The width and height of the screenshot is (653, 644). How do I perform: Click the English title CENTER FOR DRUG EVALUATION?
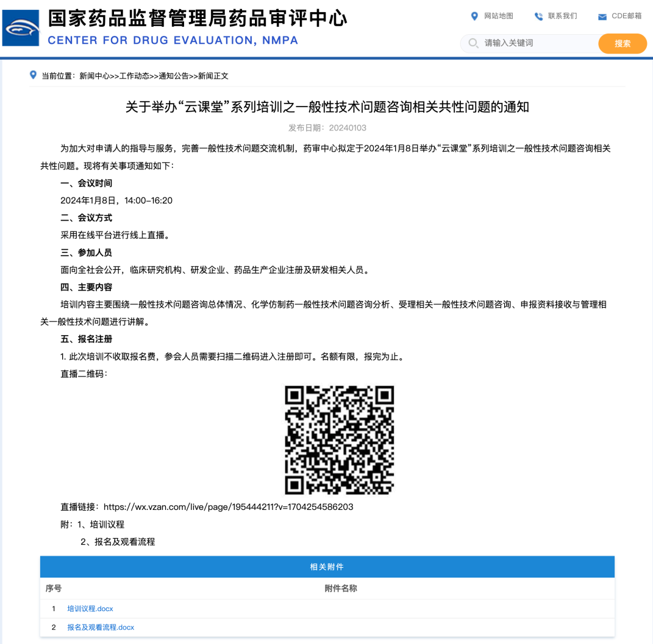pyautogui.click(x=173, y=40)
